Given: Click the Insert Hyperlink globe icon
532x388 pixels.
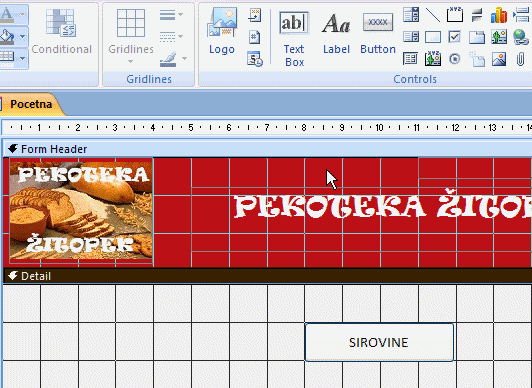Looking at the screenshot, I should coord(520,37).
